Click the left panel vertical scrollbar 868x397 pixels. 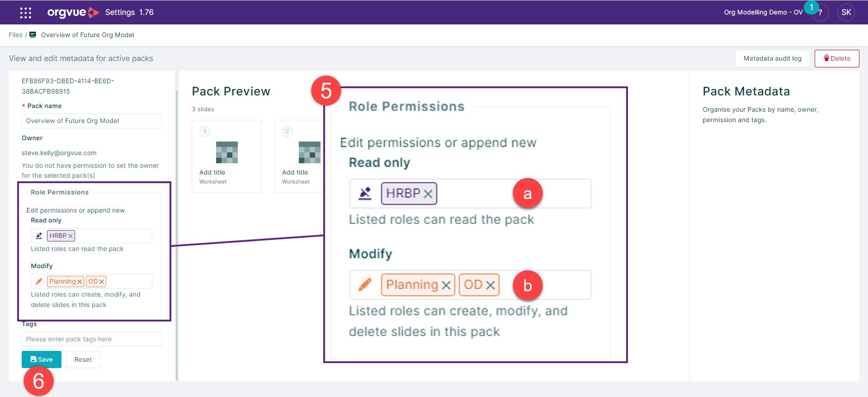[177, 235]
